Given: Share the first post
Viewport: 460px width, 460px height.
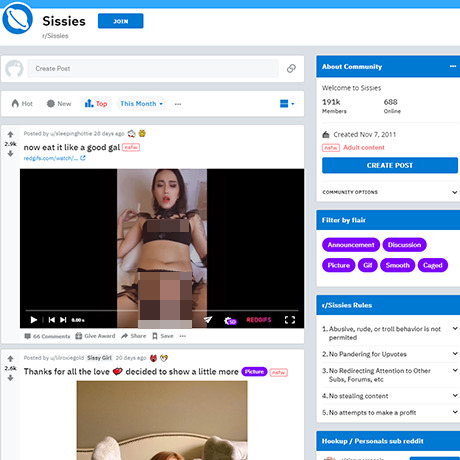Looking at the screenshot, I should (x=134, y=336).
